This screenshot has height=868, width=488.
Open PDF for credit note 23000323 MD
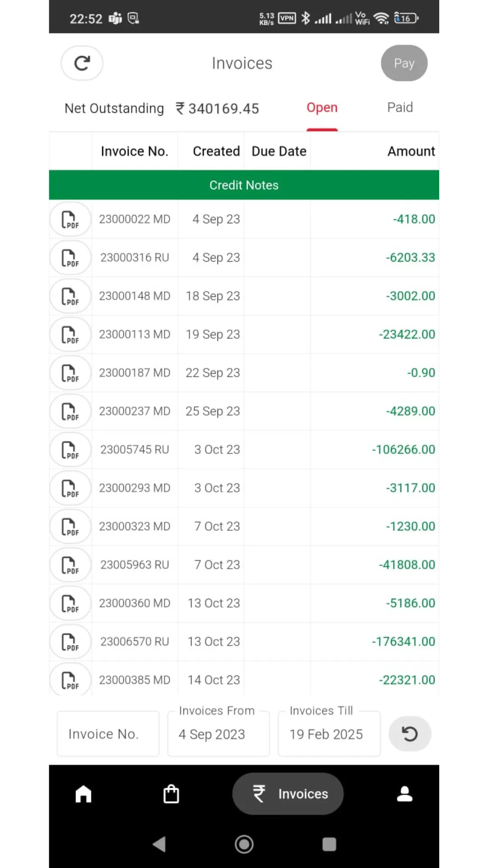pos(70,527)
